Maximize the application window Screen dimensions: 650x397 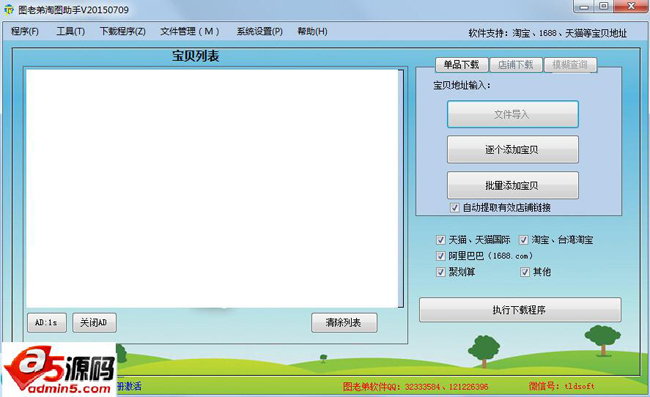[604, 7]
